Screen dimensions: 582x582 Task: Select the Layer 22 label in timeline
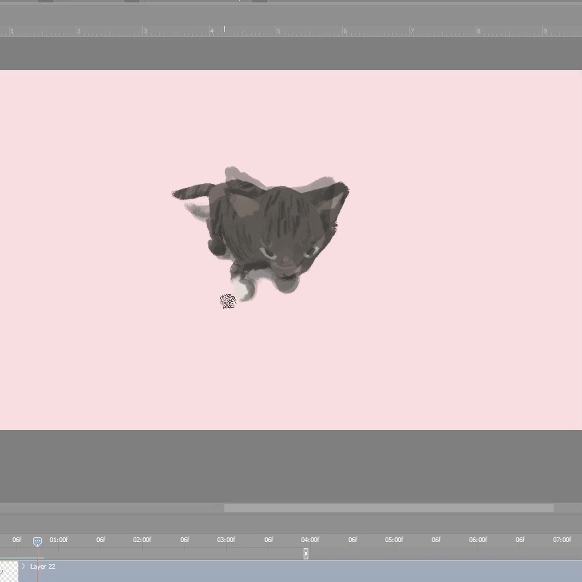point(43,566)
